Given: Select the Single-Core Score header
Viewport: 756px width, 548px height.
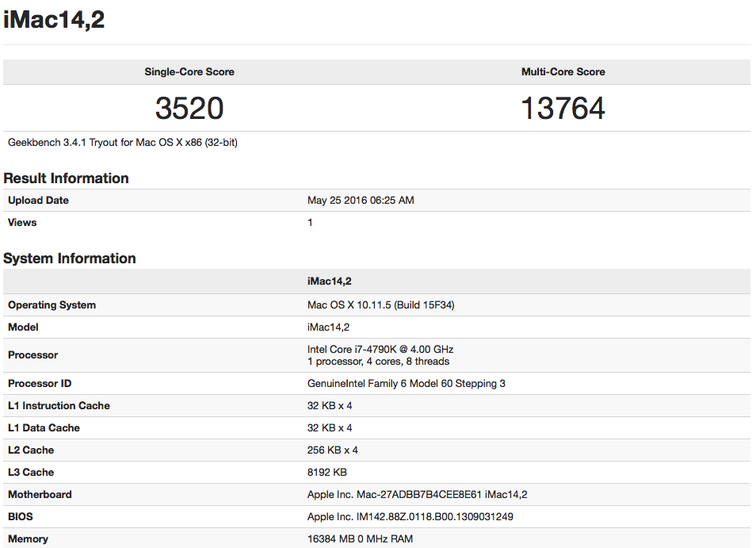Looking at the screenshot, I should (x=189, y=72).
